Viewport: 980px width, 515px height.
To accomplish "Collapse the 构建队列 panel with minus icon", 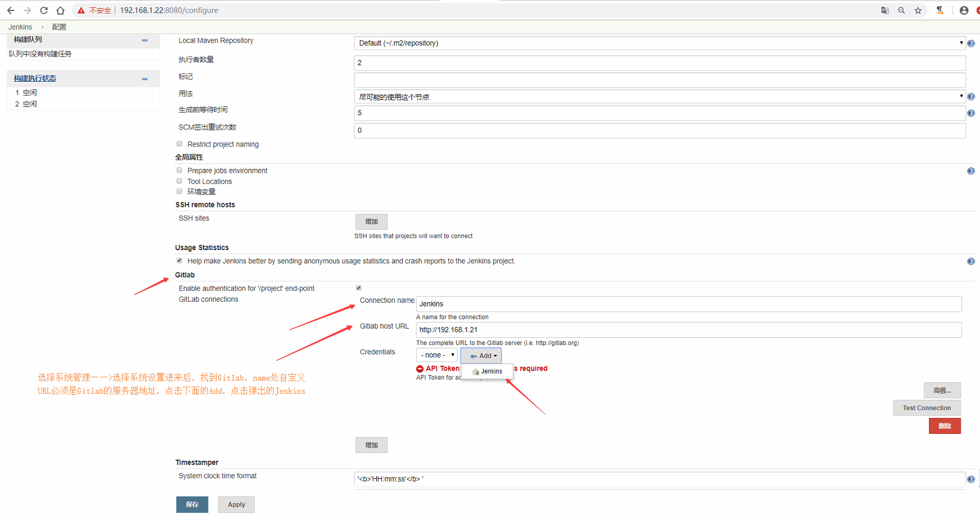I will 145,40.
